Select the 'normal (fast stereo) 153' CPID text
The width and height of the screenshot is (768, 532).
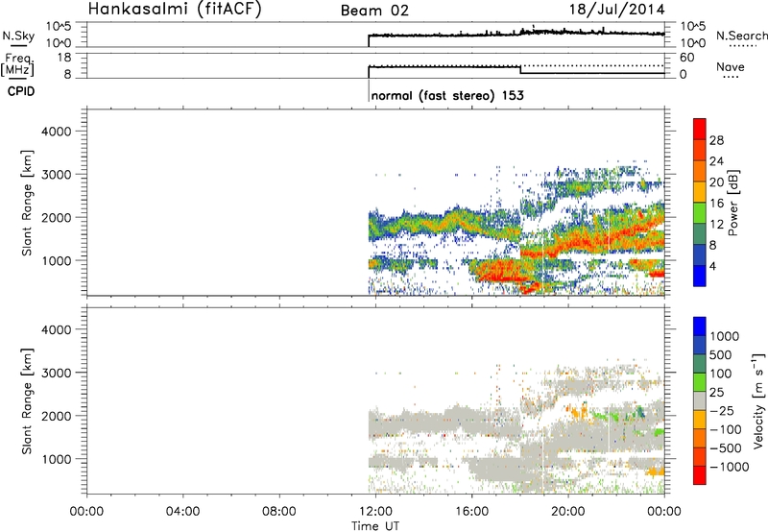tap(447, 95)
